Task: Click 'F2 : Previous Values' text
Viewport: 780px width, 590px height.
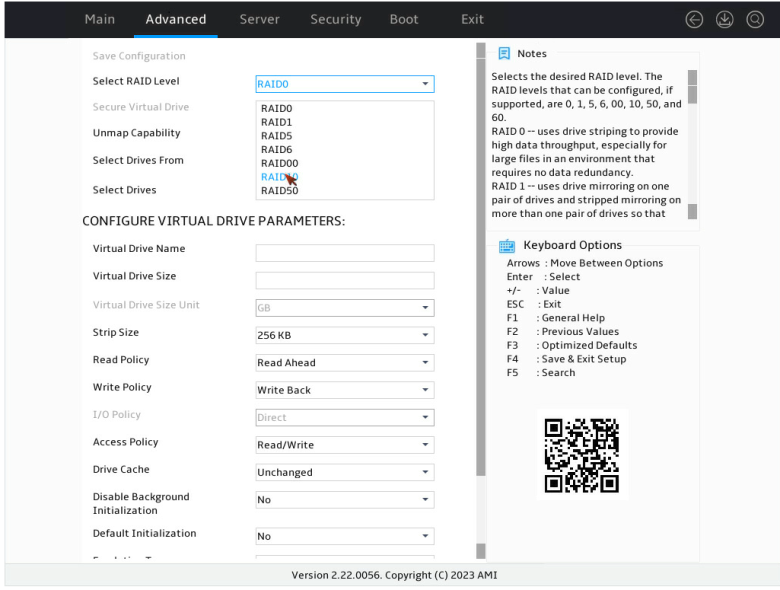Action: coord(563,332)
